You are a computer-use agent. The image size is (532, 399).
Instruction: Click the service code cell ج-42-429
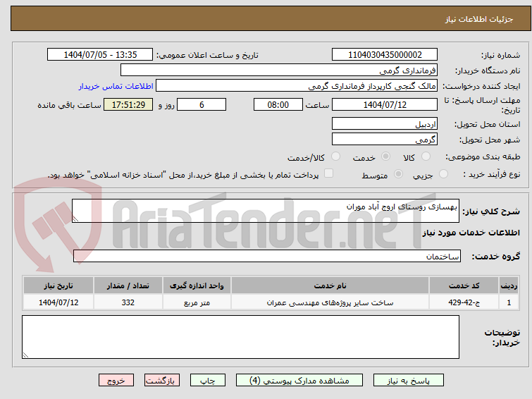click(x=464, y=302)
